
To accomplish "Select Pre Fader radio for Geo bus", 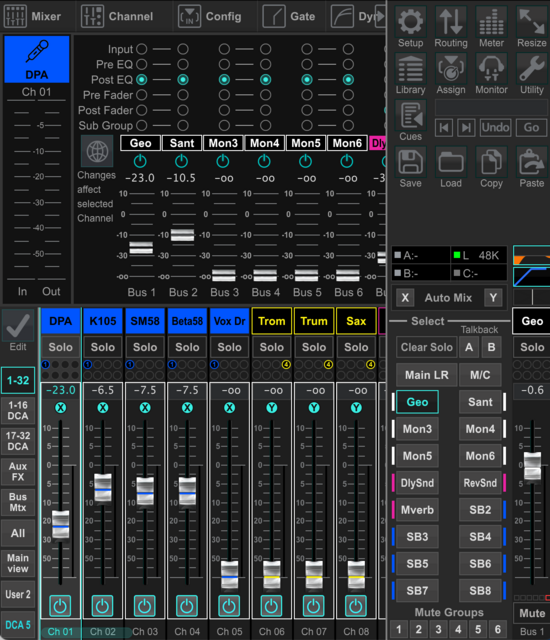I will [x=142, y=95].
